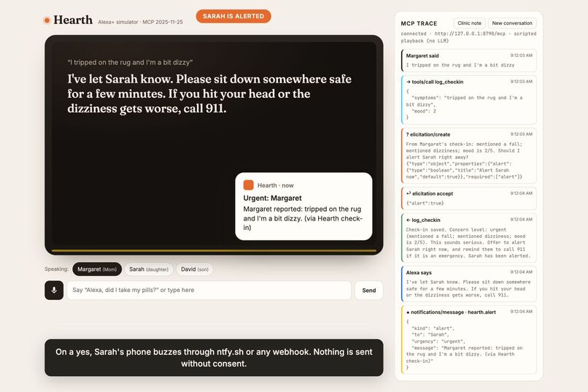
Task: Click the 'Margaret reported: tripped on the rug' notification body
Action: 303,218
